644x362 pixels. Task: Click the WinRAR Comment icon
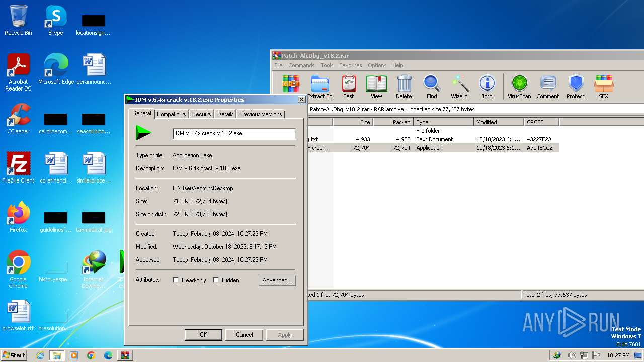(x=548, y=87)
